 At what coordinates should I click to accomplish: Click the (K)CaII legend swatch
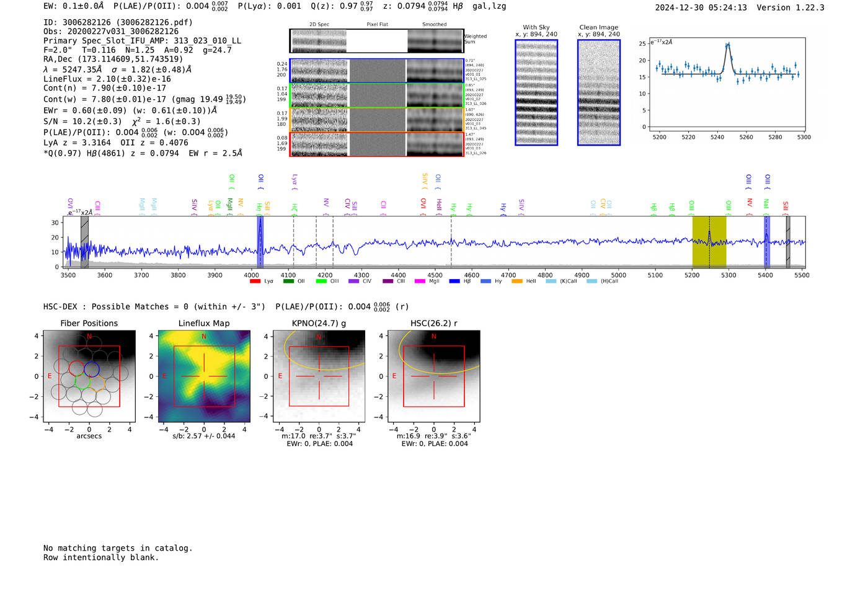551,282
